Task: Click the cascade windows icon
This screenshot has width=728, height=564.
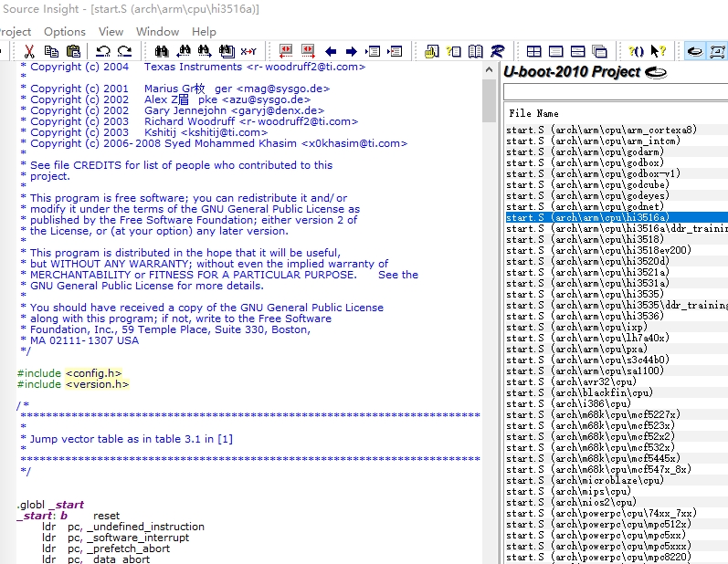Action: (x=599, y=52)
